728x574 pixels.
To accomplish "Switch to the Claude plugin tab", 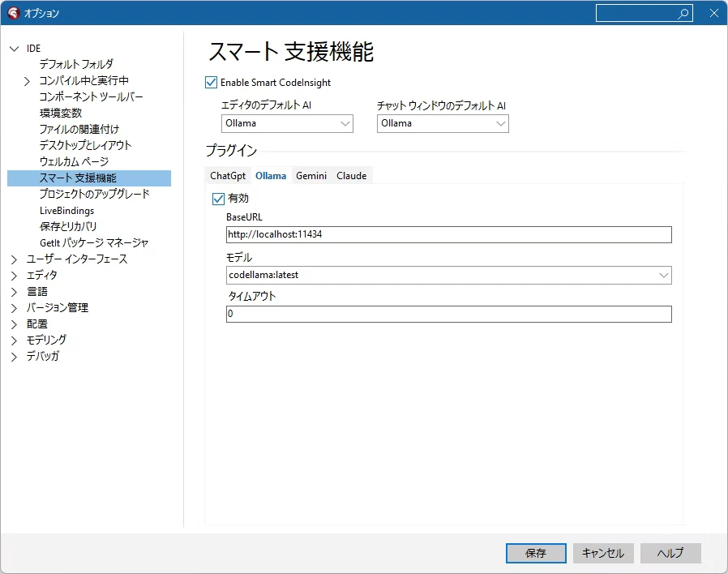I will [x=352, y=176].
